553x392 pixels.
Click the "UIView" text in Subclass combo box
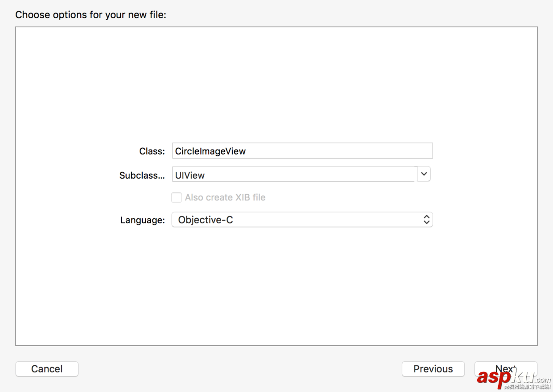[x=190, y=175]
